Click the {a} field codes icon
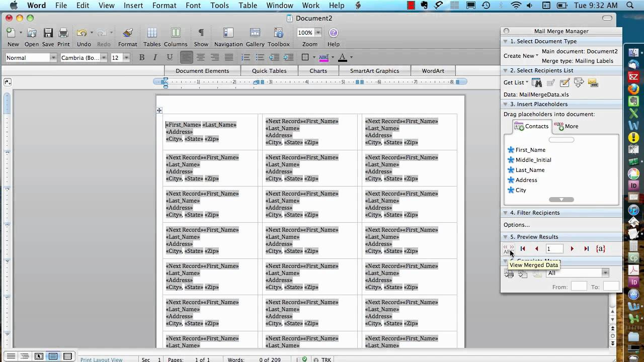The width and height of the screenshot is (644, 362). [600, 248]
